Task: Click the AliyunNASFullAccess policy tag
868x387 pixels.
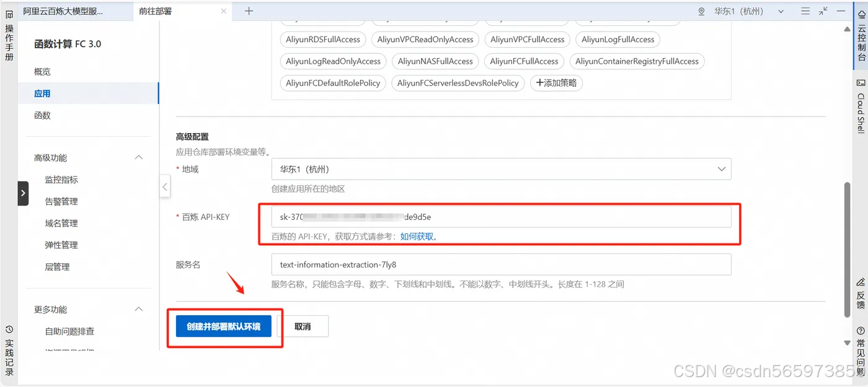Action: tap(435, 61)
